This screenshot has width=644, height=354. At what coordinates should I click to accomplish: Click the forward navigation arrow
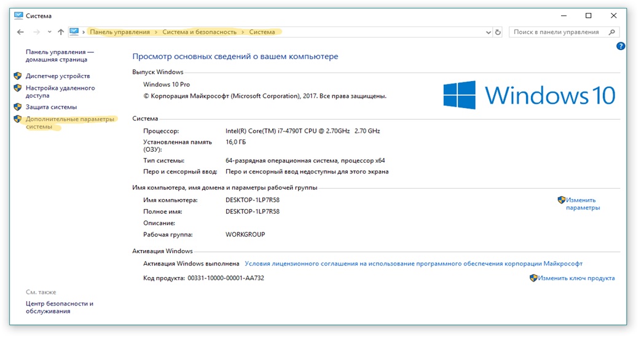(x=36, y=32)
